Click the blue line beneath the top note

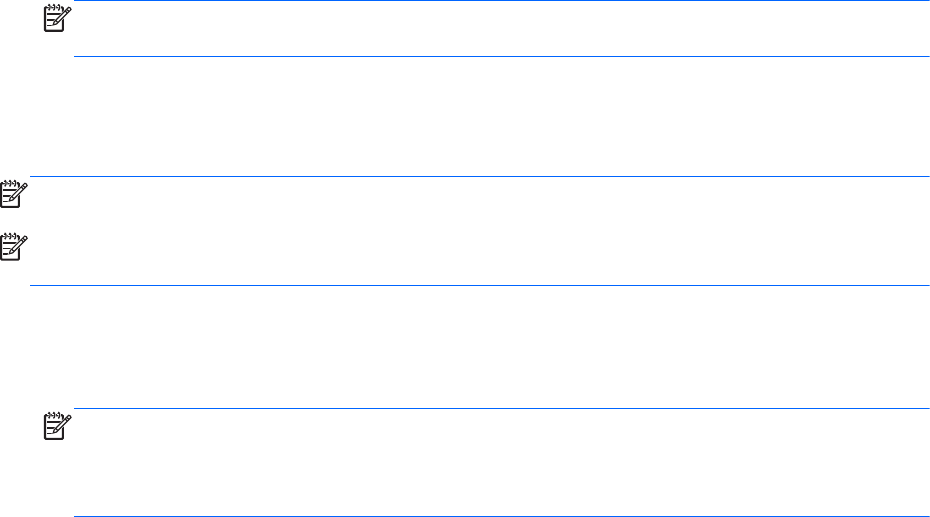[x=500, y=56]
